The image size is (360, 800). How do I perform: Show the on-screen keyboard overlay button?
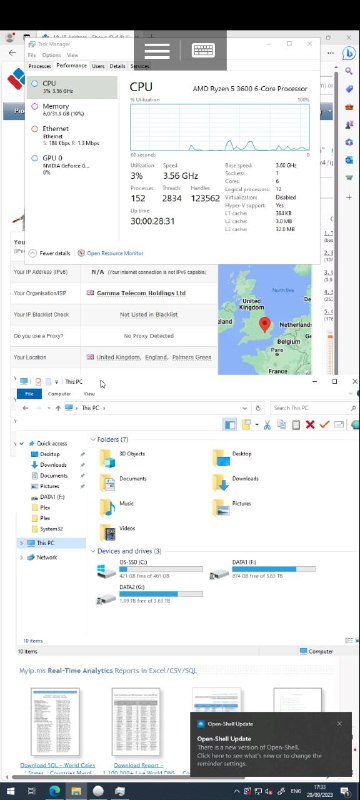pyautogui.click(x=203, y=51)
